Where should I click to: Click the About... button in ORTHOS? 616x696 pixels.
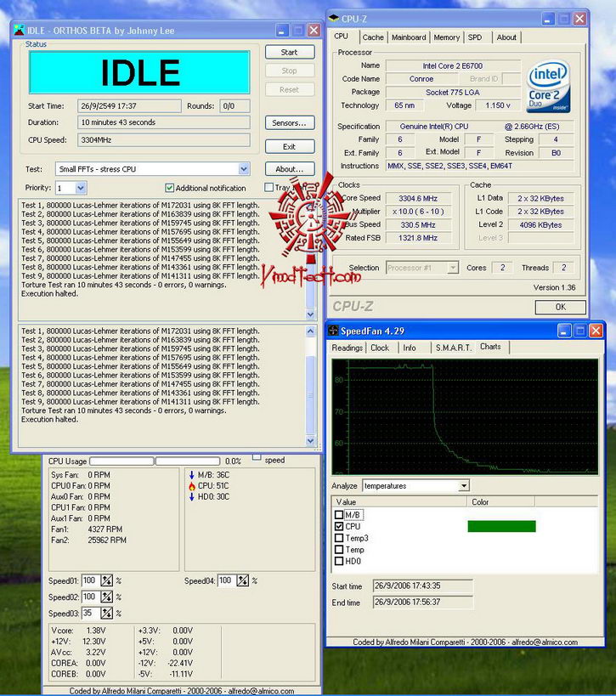point(290,168)
